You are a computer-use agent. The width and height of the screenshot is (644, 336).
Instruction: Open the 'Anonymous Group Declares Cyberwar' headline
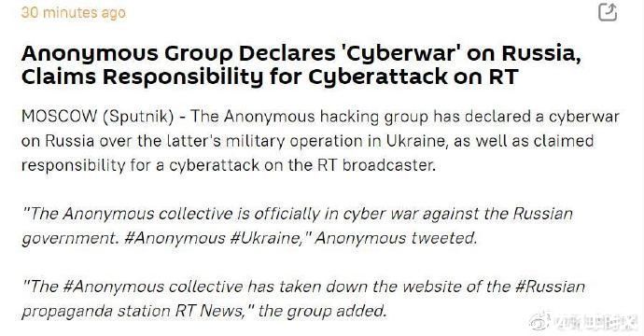click(x=301, y=53)
